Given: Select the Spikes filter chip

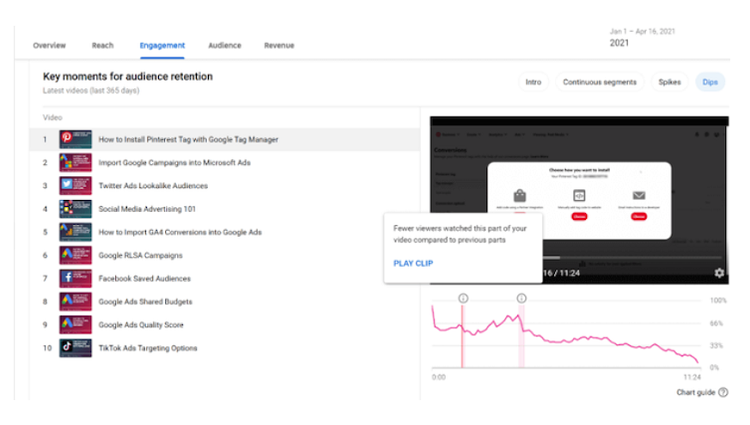Looking at the screenshot, I should (x=669, y=82).
